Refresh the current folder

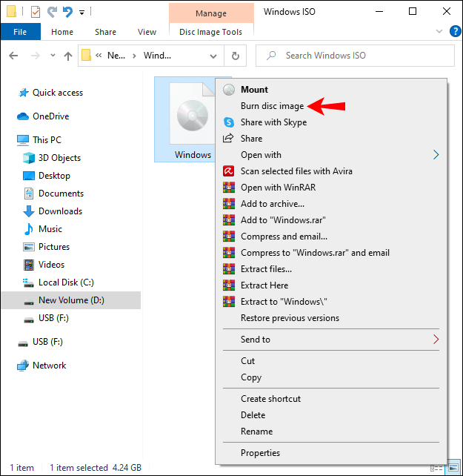pyautogui.click(x=235, y=56)
